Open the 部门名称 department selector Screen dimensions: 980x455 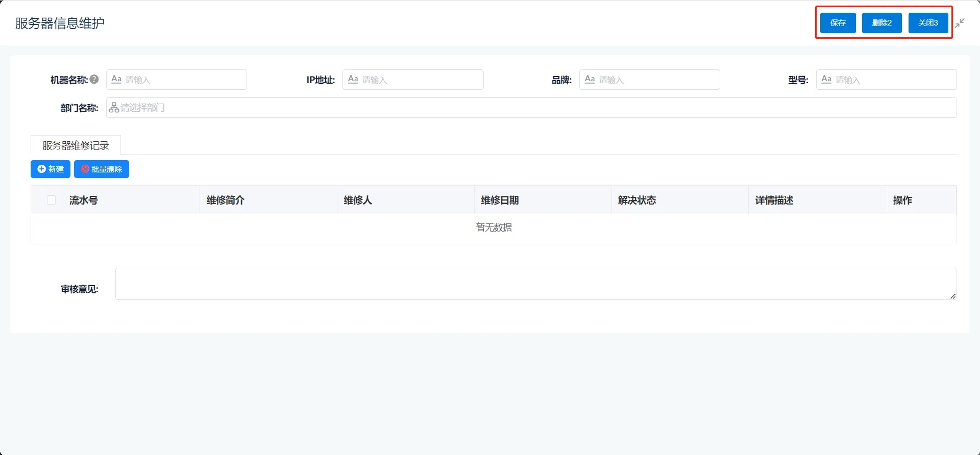(x=531, y=108)
